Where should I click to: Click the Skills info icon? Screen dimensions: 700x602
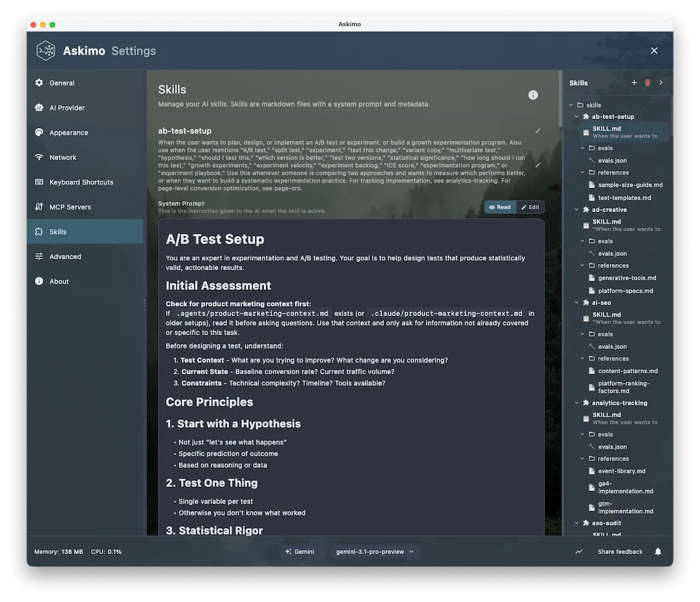click(x=533, y=94)
